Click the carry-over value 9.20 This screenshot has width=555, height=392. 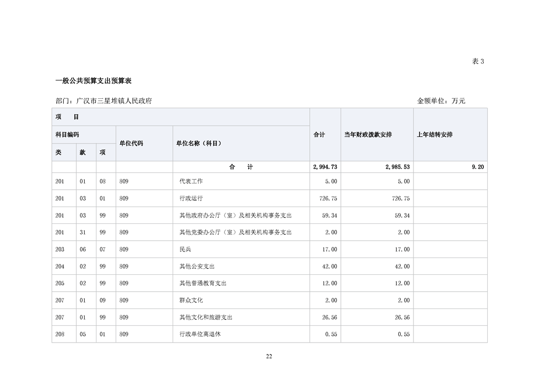pyautogui.click(x=478, y=167)
